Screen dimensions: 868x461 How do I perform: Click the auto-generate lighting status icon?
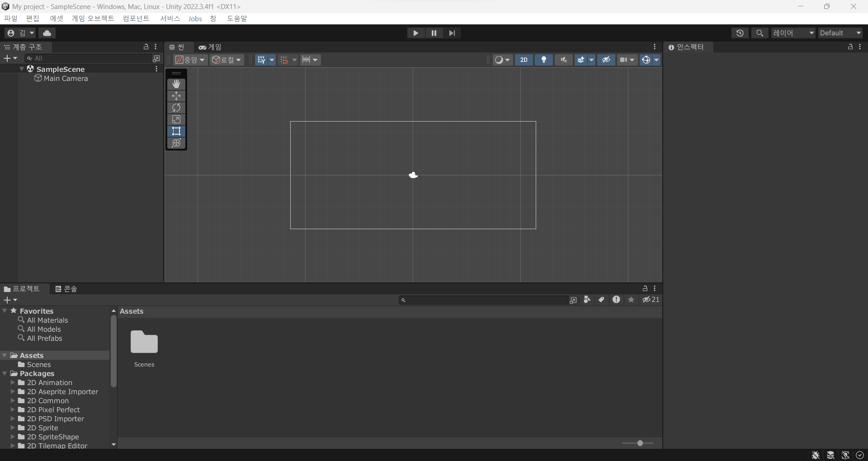845,455
